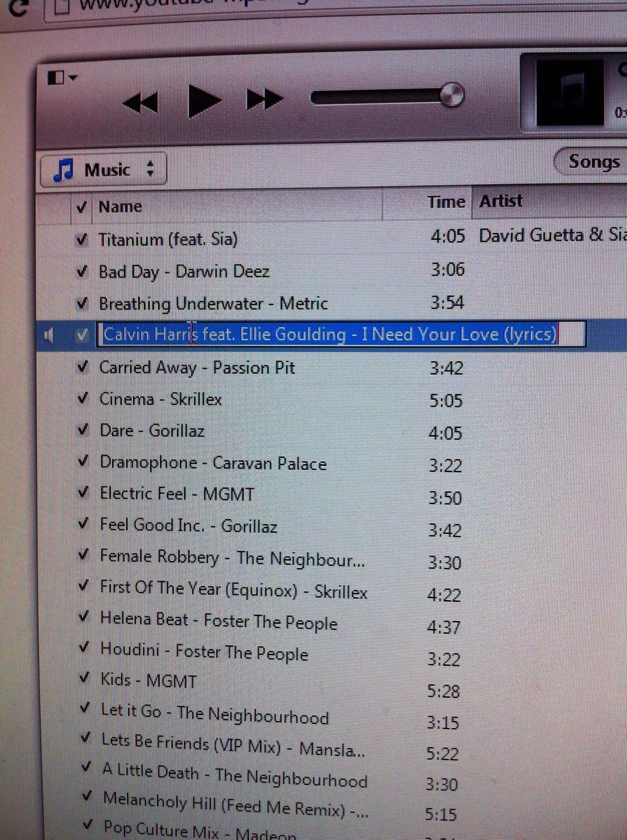627x840 pixels.
Task: Uncheck Houdini - Foster The People checkbox
Action: coord(84,647)
